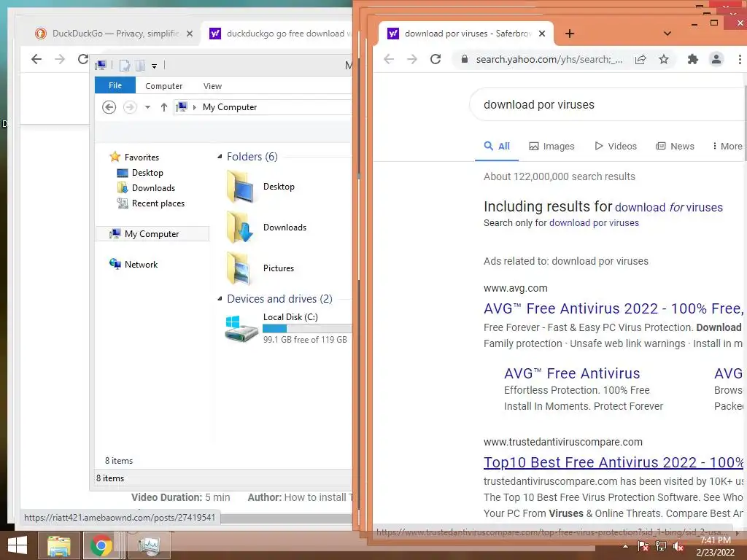Open the tab search chevron dropdown

click(x=667, y=34)
